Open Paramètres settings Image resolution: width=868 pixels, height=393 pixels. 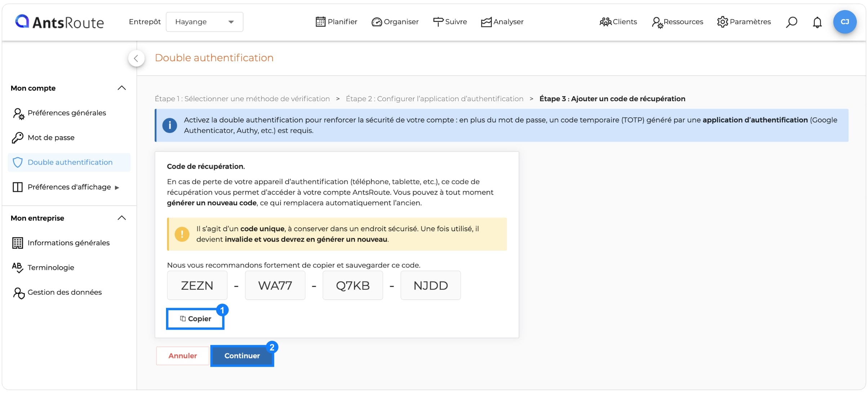tap(744, 22)
